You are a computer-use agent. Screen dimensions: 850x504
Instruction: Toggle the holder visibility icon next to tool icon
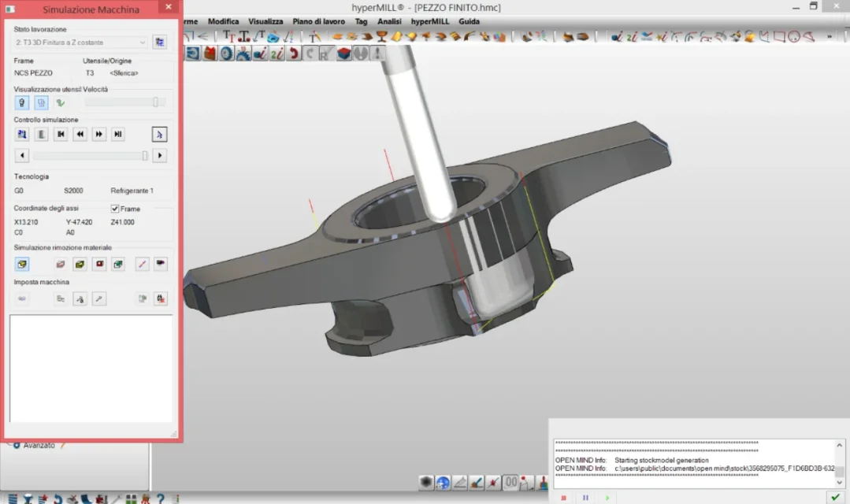click(x=41, y=102)
